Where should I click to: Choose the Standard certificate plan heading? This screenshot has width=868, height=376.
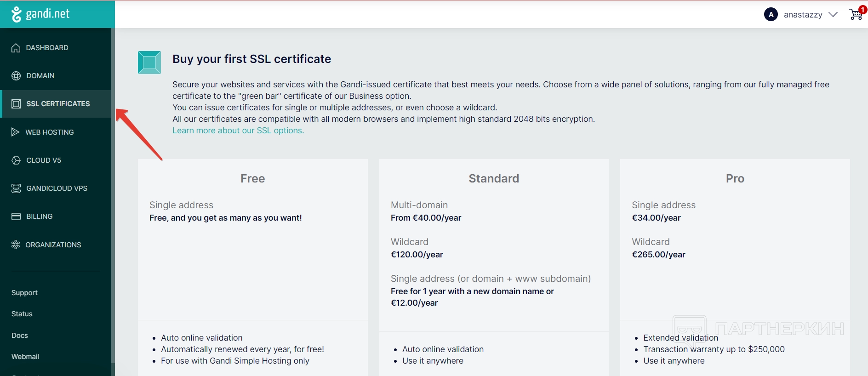click(x=493, y=178)
